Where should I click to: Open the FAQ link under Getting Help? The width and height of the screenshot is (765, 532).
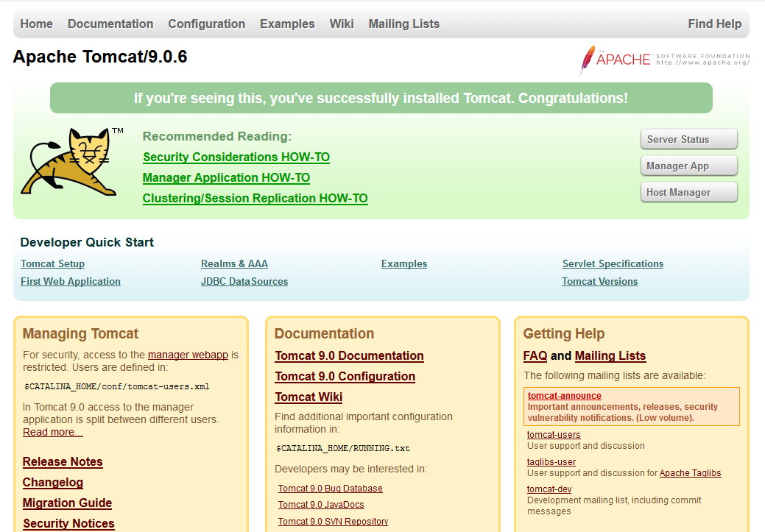tap(535, 355)
